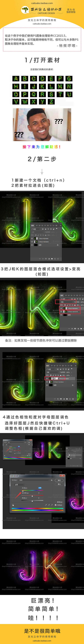
Task: Click lock image pixels brush icon, step 2 panel
Action: tap(38, 235)
